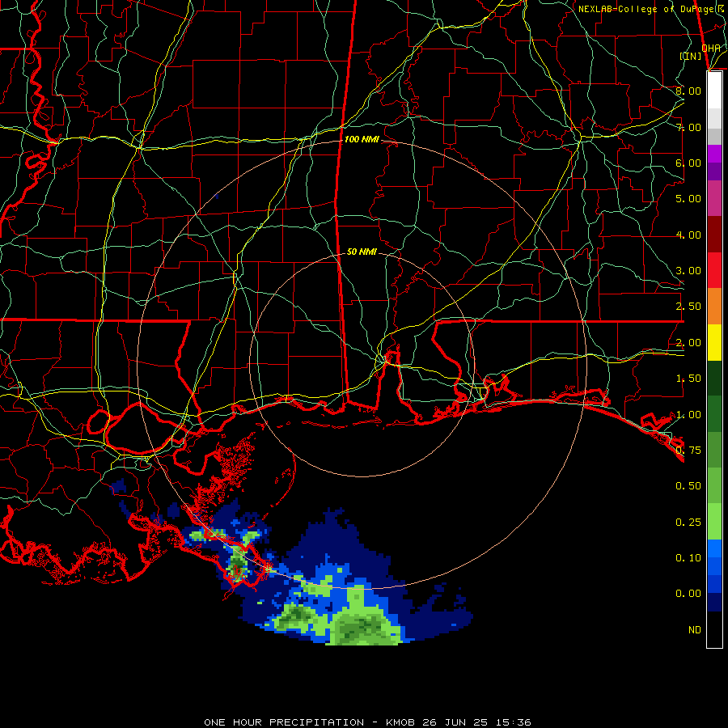This screenshot has width=728, height=728.
Task: Click the ND legend label
Action: [695, 630]
